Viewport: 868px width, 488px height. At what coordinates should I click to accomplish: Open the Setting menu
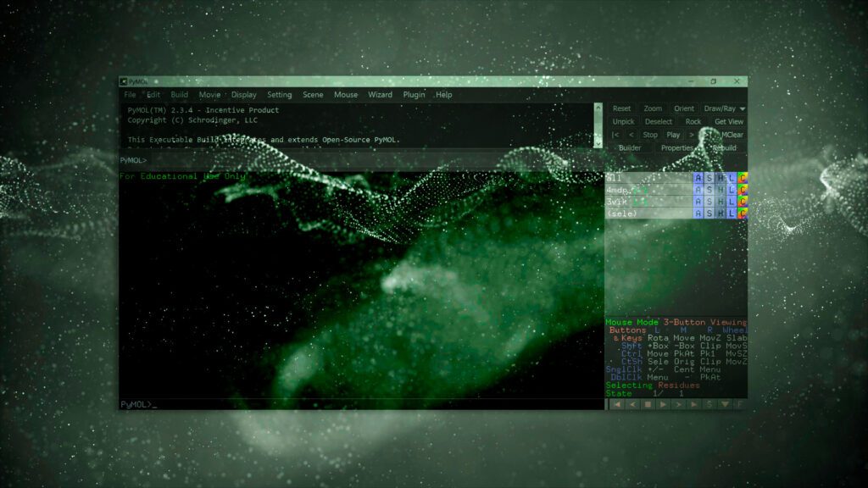point(280,95)
